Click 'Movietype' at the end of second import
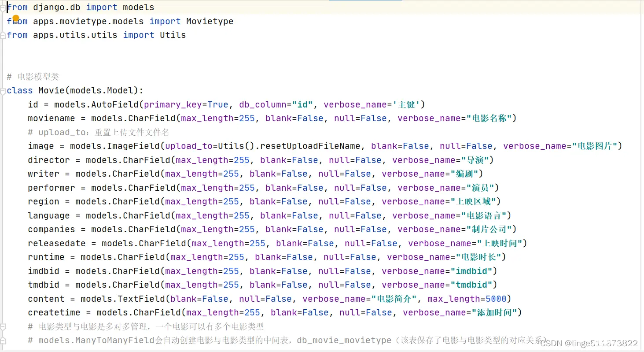The image size is (644, 352). coord(210,21)
